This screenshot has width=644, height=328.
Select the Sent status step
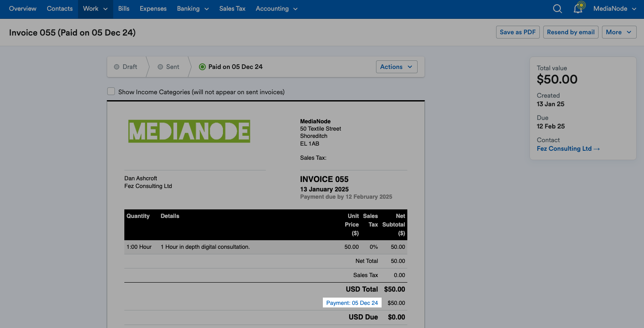(x=169, y=67)
